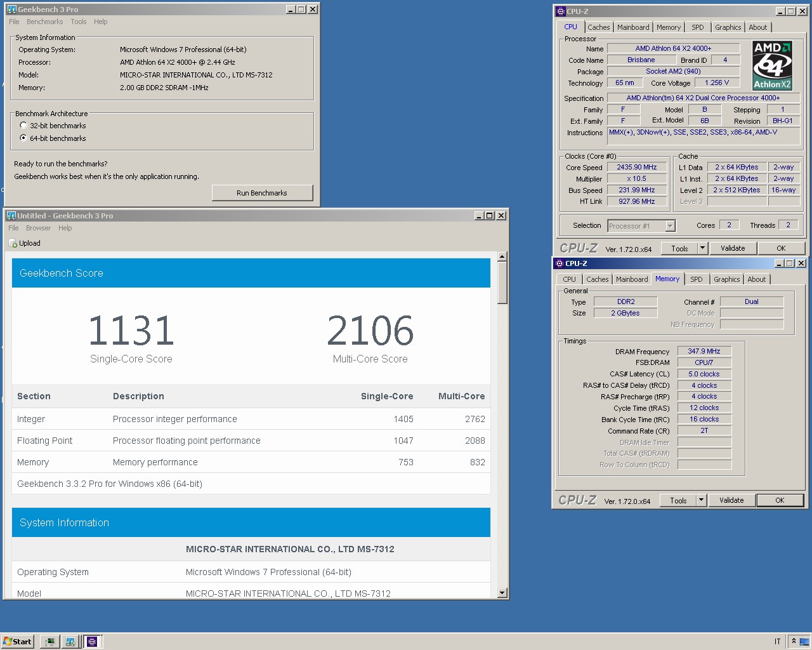Click the Geekbench 3 Pro title bar icon
Viewport: 812px width, 650px height.
[11, 10]
